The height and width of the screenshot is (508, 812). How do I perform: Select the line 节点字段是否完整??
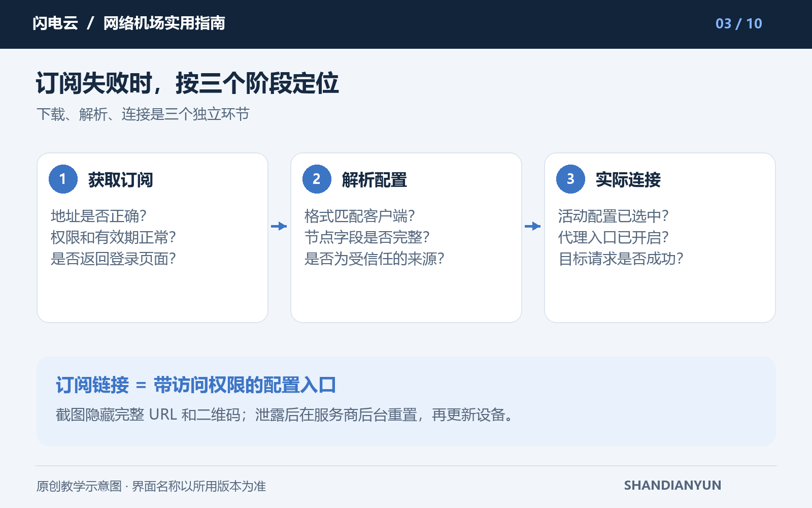[x=367, y=237]
